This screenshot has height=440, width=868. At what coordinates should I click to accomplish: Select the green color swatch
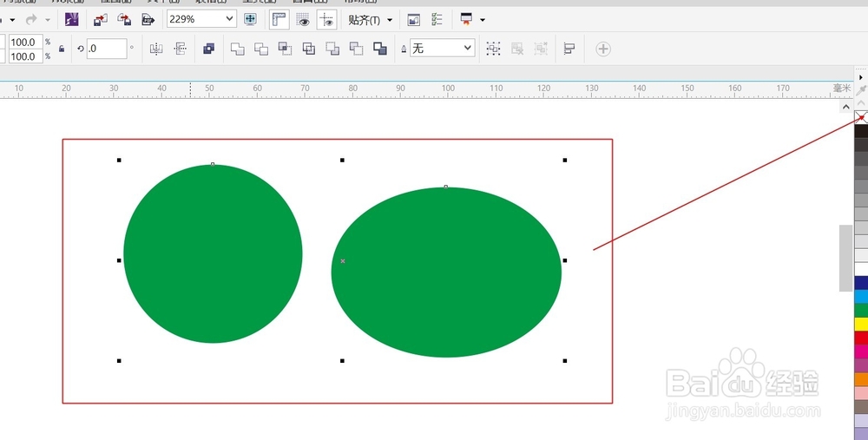pos(861,311)
